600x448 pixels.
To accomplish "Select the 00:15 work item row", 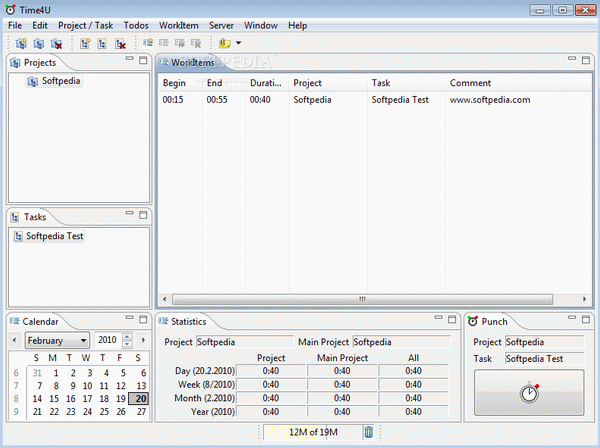I will (x=375, y=100).
